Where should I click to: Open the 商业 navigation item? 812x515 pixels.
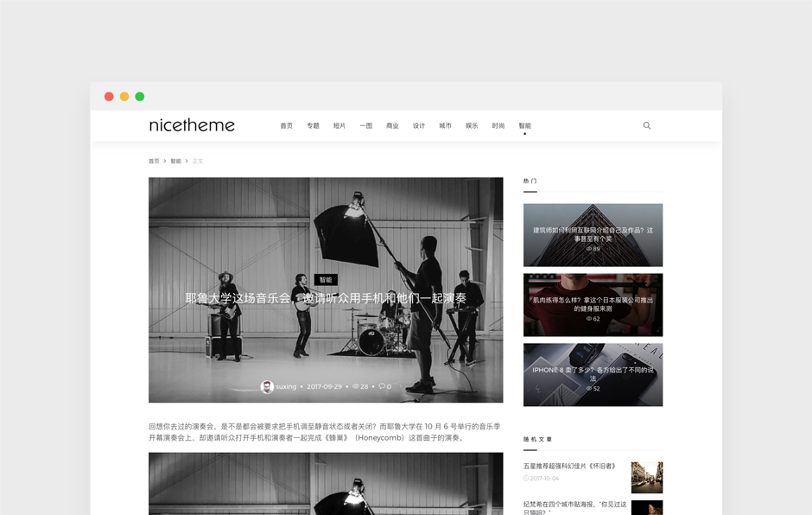click(392, 126)
